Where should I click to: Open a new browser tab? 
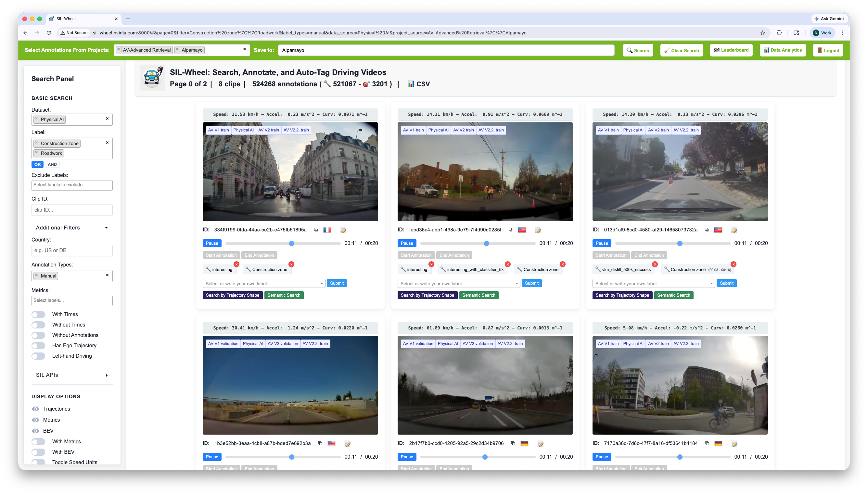click(128, 19)
